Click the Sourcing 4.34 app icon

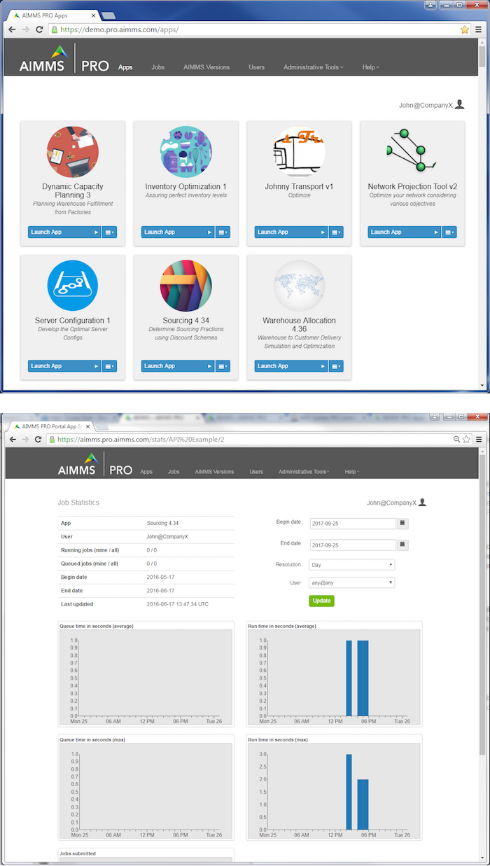(x=186, y=286)
